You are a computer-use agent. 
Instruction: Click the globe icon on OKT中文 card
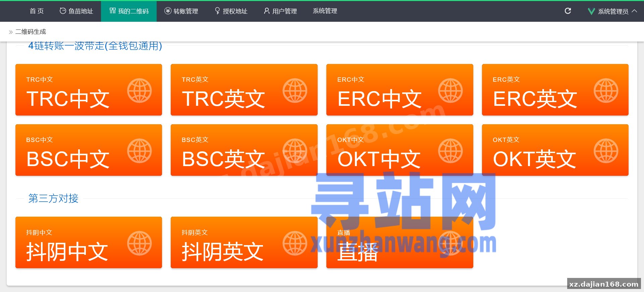450,151
